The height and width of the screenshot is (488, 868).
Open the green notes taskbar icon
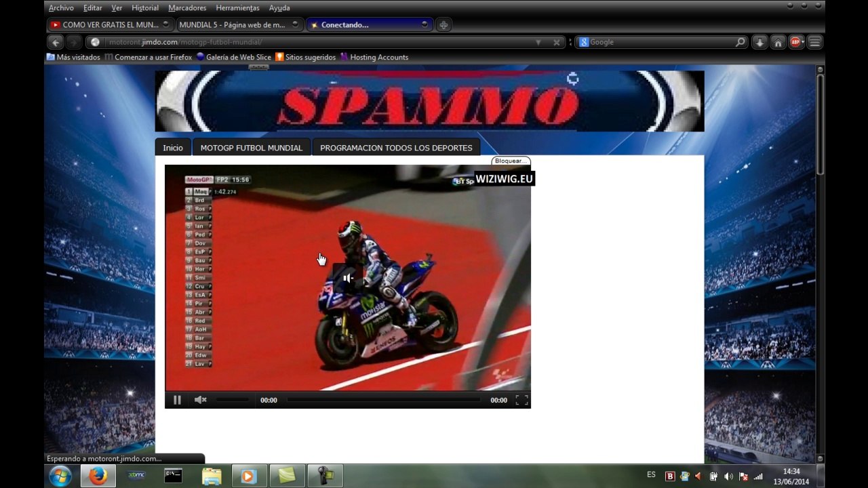(x=287, y=476)
